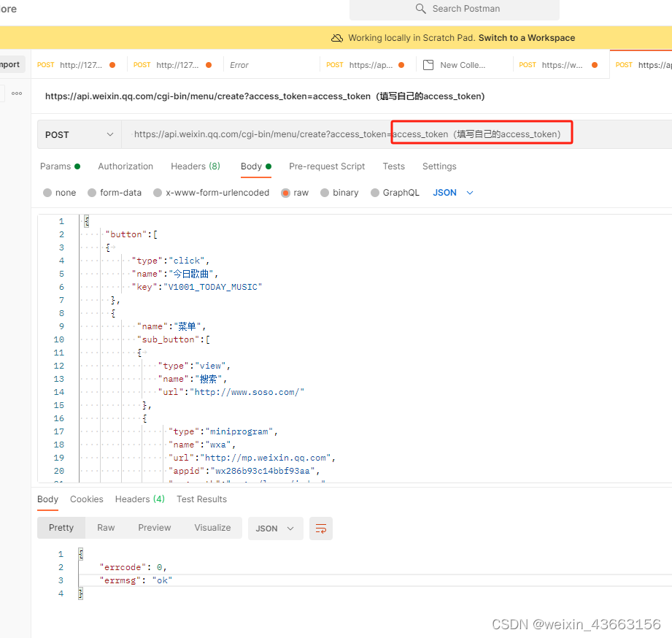Open the Headers (8) request tab

(196, 166)
